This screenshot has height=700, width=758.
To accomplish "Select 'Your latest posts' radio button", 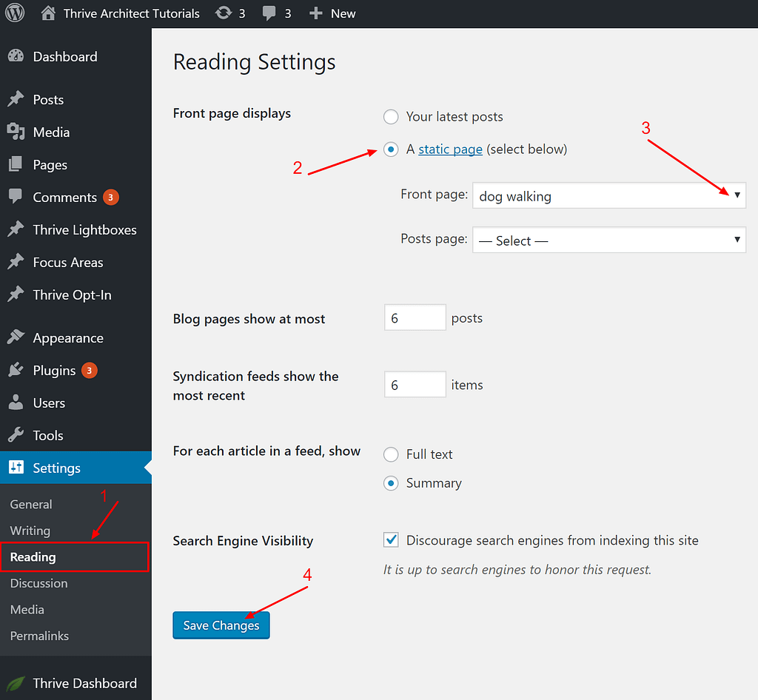I will coord(391,117).
